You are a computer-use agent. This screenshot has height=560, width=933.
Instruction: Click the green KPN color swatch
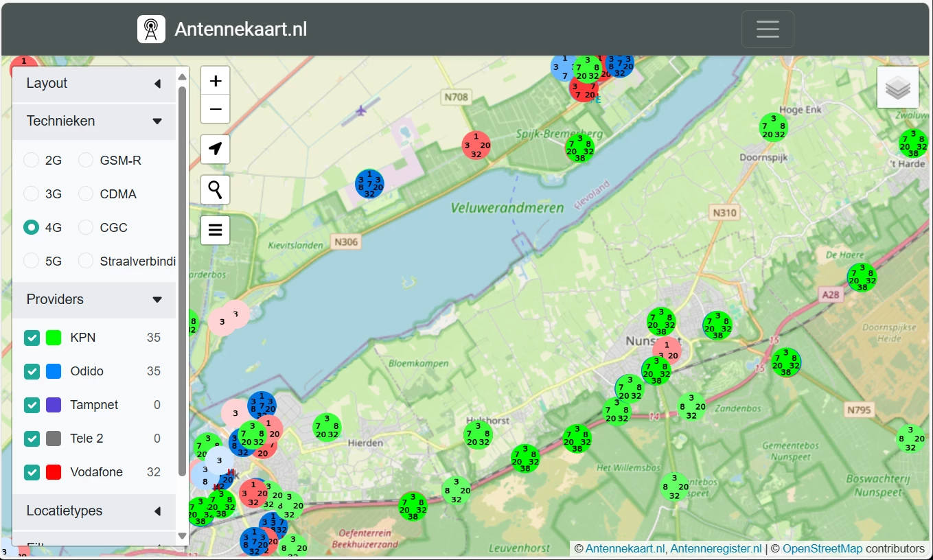[54, 338]
